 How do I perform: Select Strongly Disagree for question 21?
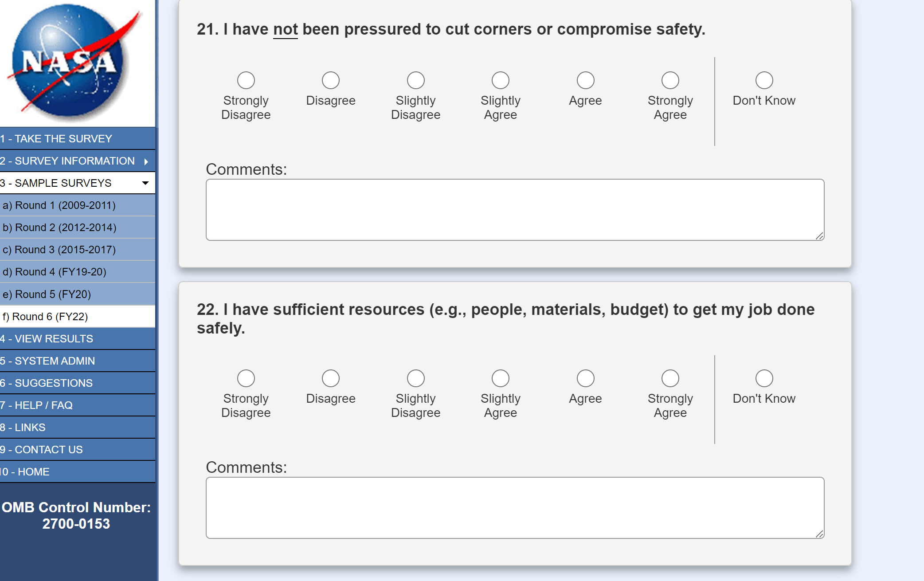tap(246, 80)
